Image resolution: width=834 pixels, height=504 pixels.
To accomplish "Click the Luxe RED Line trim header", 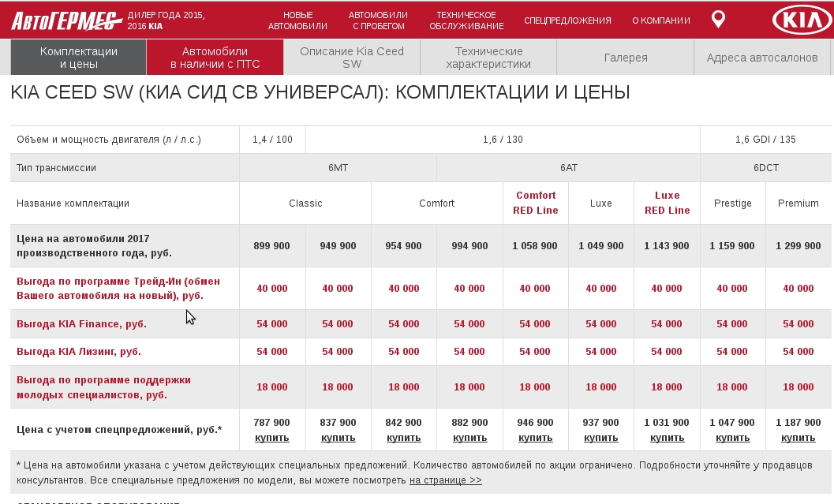I will tap(667, 203).
